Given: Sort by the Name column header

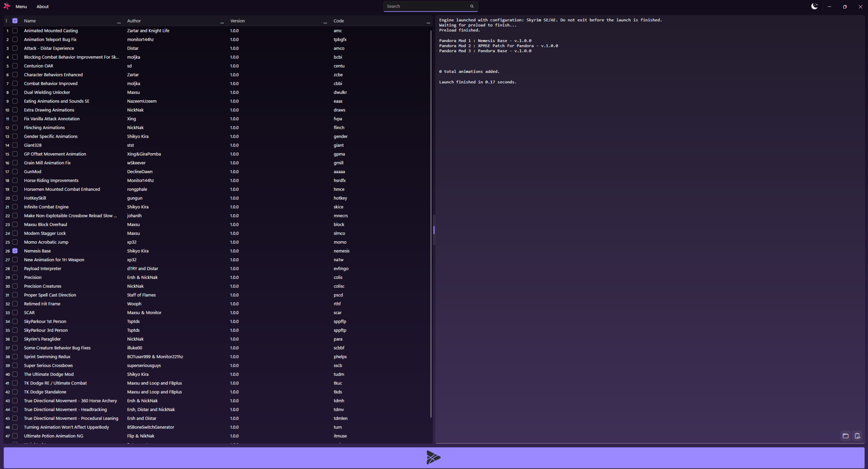Looking at the screenshot, I should (x=30, y=21).
